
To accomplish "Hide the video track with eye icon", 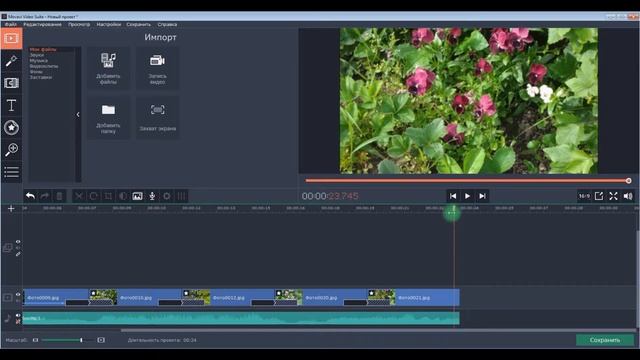I will point(18,294).
